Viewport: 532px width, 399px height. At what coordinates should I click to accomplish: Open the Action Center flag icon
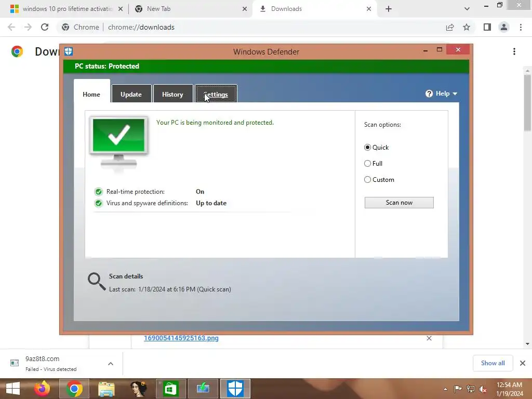click(x=458, y=389)
